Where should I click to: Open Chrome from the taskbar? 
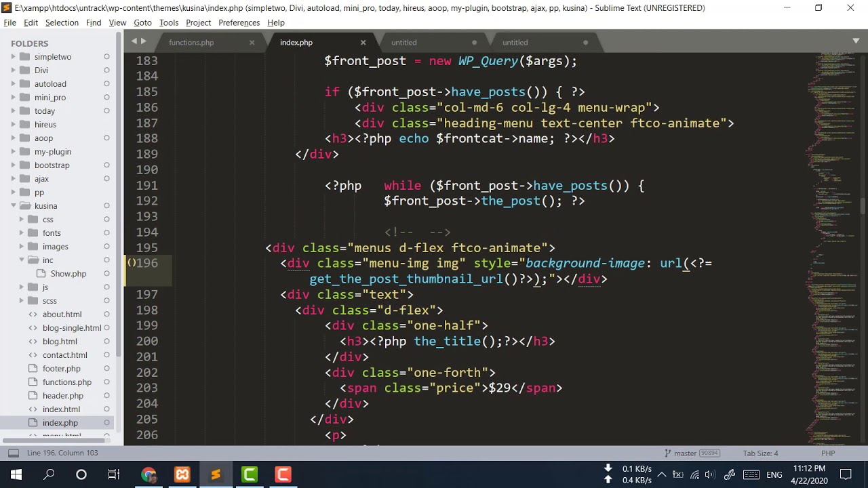coord(149,474)
